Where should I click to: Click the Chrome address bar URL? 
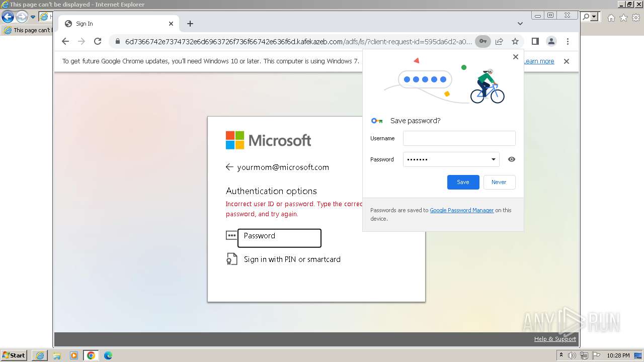(298, 41)
